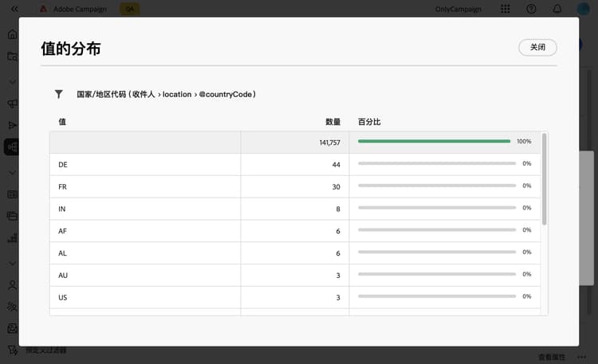This screenshot has height=364, width=598.
Task: Click the filter funnel icon
Action: [59, 94]
